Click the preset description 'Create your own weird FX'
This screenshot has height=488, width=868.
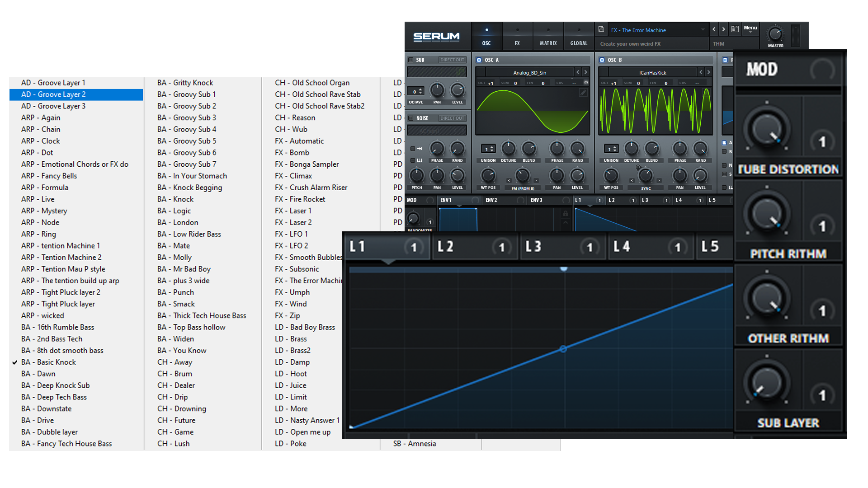tap(630, 44)
